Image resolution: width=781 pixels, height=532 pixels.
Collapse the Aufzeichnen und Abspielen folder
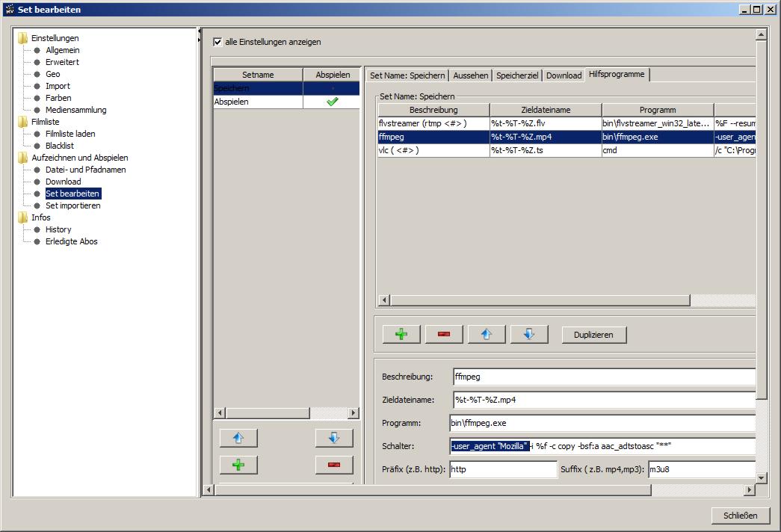click(23, 158)
